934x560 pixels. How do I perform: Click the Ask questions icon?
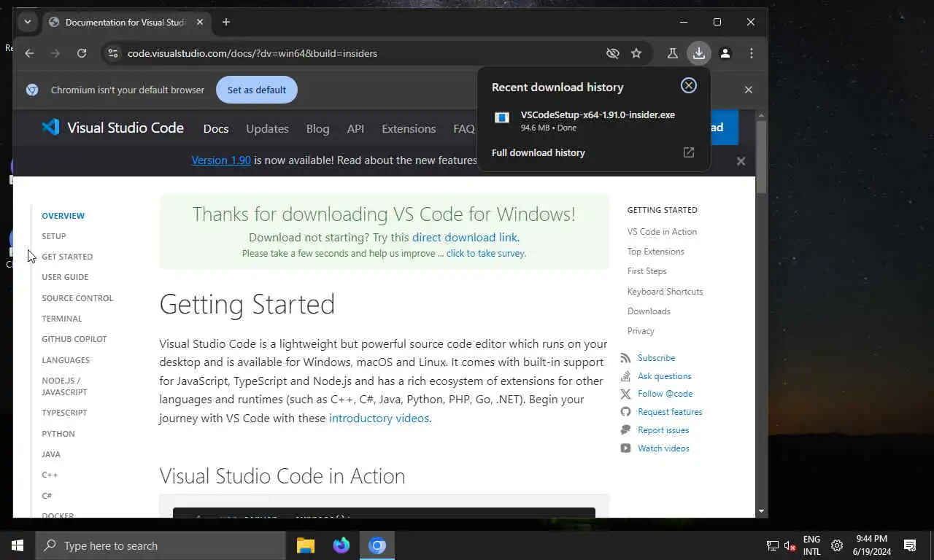(x=625, y=376)
